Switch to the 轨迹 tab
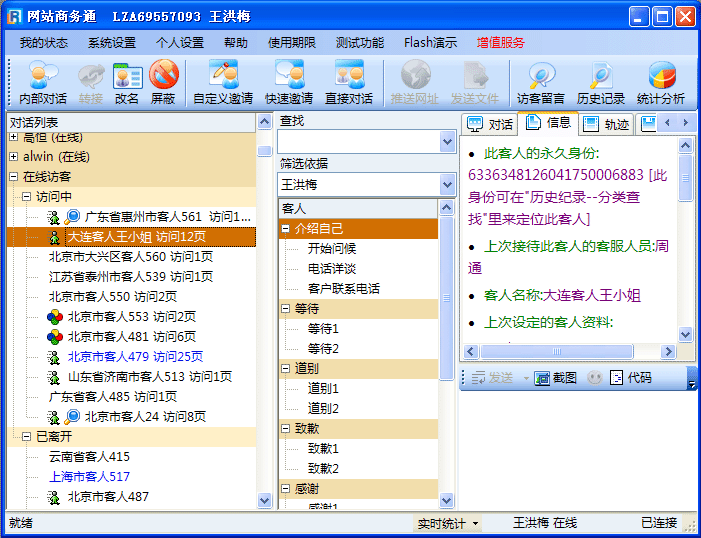Image resolution: width=701 pixels, height=538 pixels. point(607,124)
